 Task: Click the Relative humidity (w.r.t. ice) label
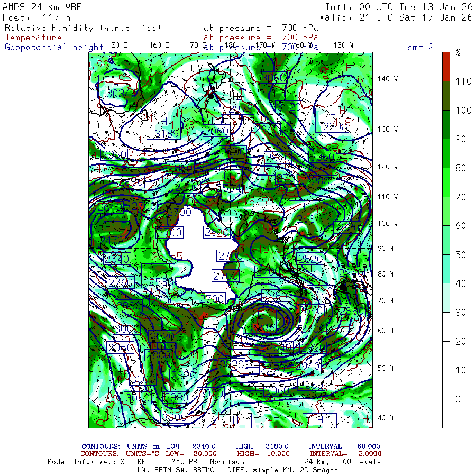click(x=83, y=28)
